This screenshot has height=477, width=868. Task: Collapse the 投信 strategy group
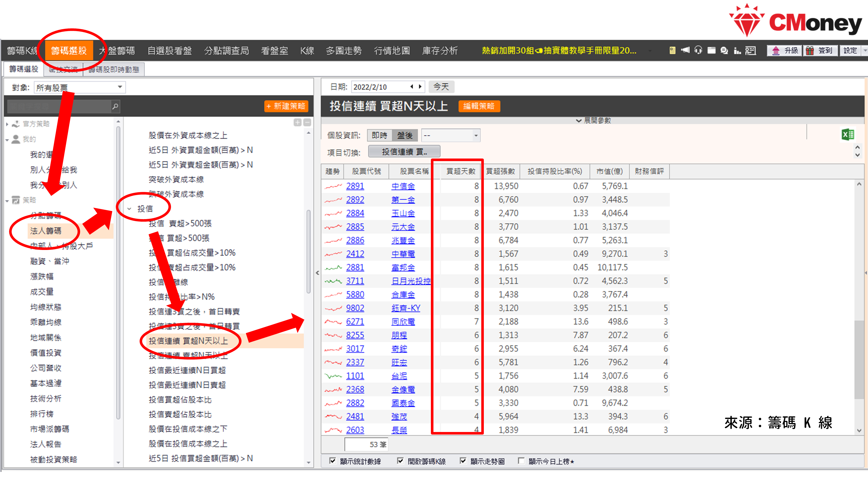129,209
